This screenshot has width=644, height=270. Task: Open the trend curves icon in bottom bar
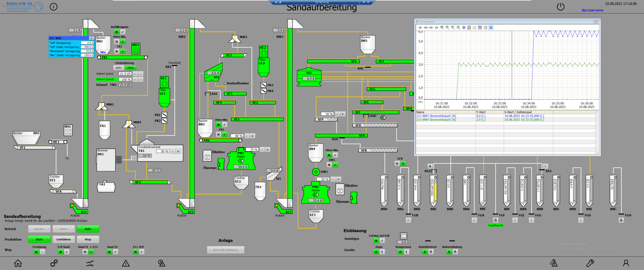tap(90, 263)
